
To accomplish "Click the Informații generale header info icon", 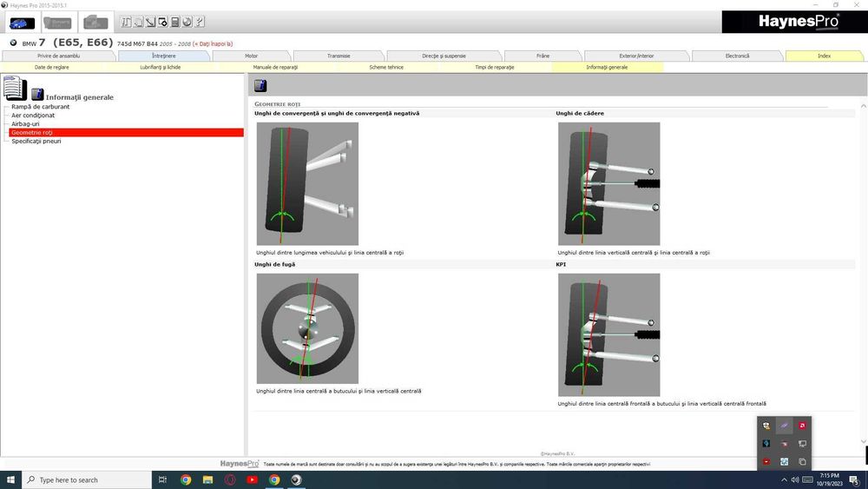I will 37,94.
